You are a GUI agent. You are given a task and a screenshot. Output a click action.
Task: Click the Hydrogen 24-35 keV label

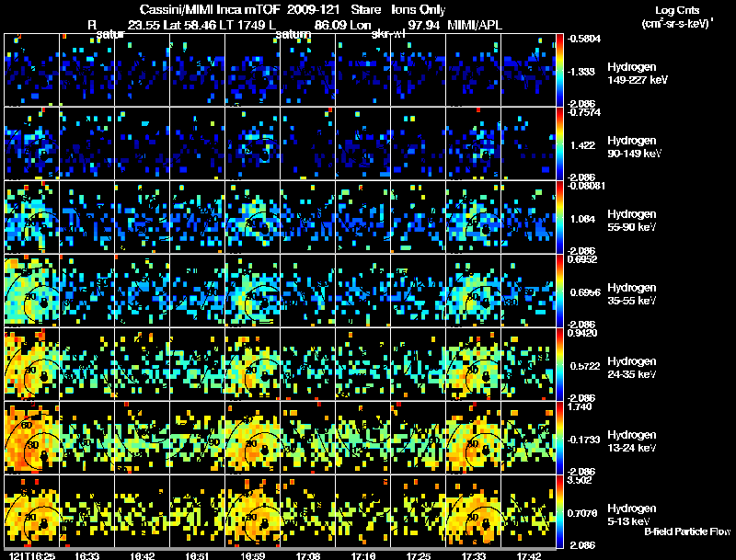pos(632,368)
